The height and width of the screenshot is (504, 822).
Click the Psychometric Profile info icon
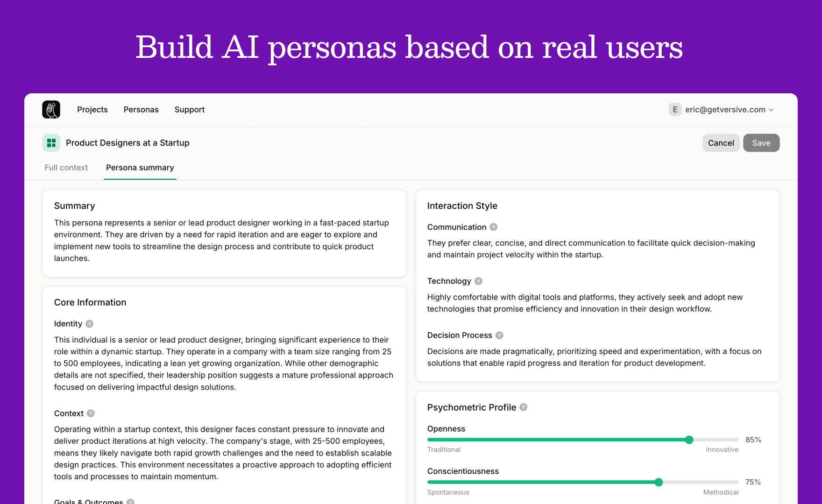[x=524, y=407]
